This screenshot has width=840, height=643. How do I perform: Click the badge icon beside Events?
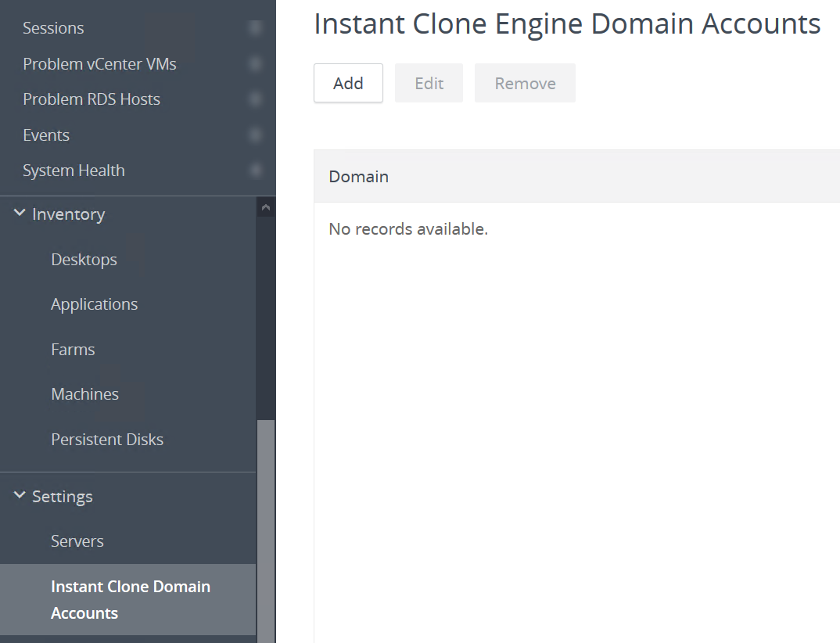(256, 135)
